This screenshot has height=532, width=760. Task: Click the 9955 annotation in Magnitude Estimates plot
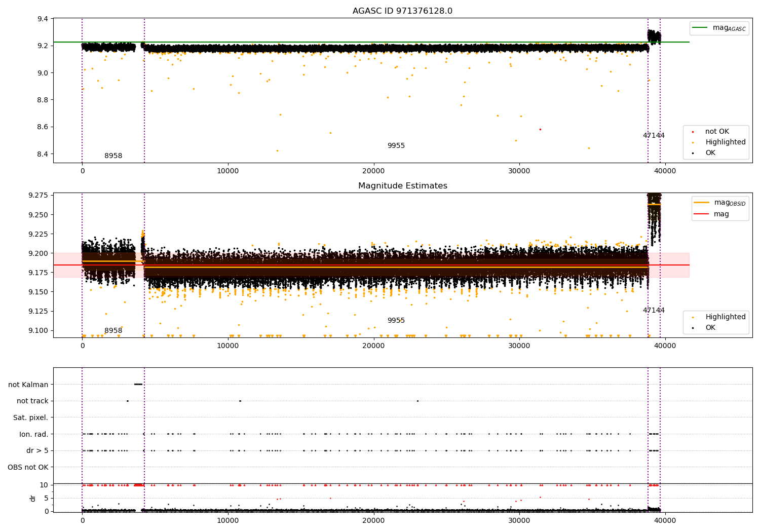tap(396, 321)
